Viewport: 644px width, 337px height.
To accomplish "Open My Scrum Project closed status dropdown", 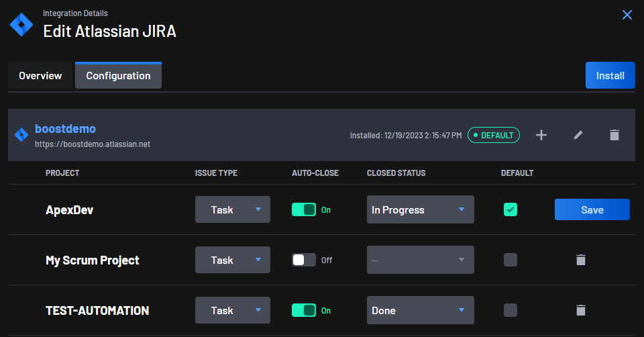I will (x=420, y=260).
